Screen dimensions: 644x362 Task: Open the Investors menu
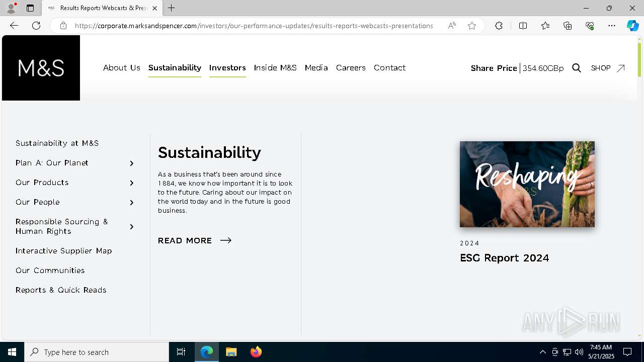click(x=227, y=67)
